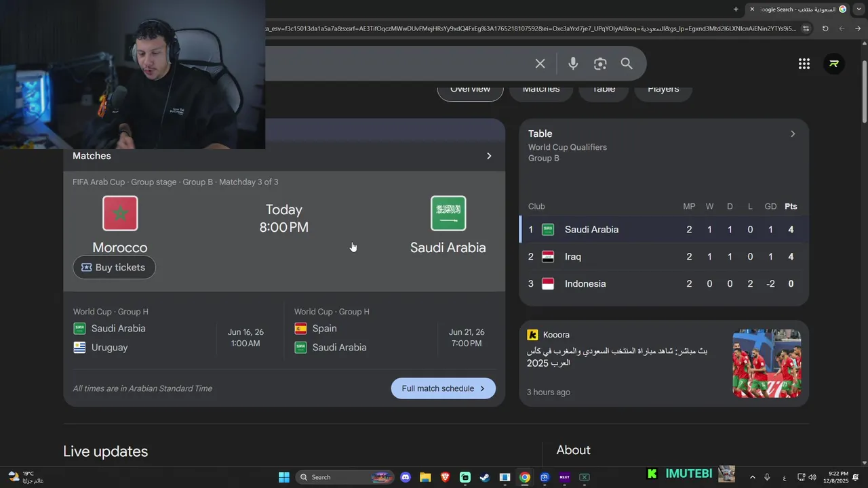Expand the Table card chevron
Image resolution: width=868 pixels, height=488 pixels.
point(793,134)
